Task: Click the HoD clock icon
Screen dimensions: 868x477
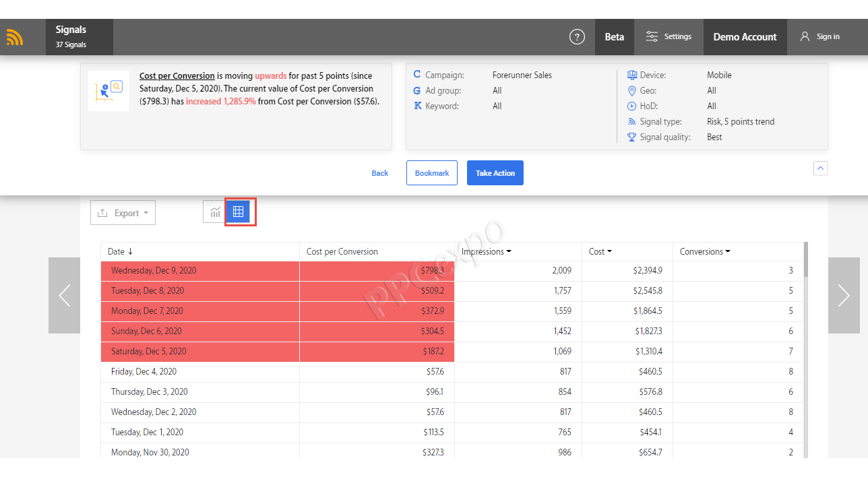Action: (x=631, y=106)
